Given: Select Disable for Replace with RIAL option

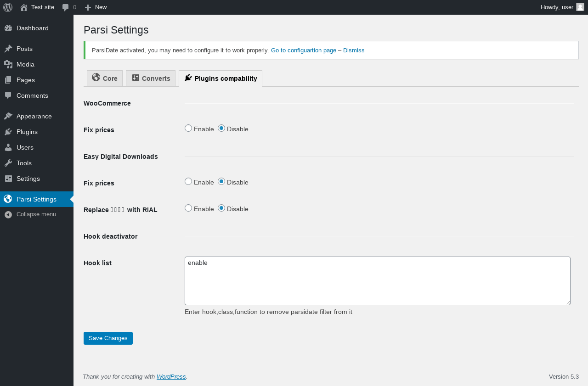Looking at the screenshot, I should 221,208.
